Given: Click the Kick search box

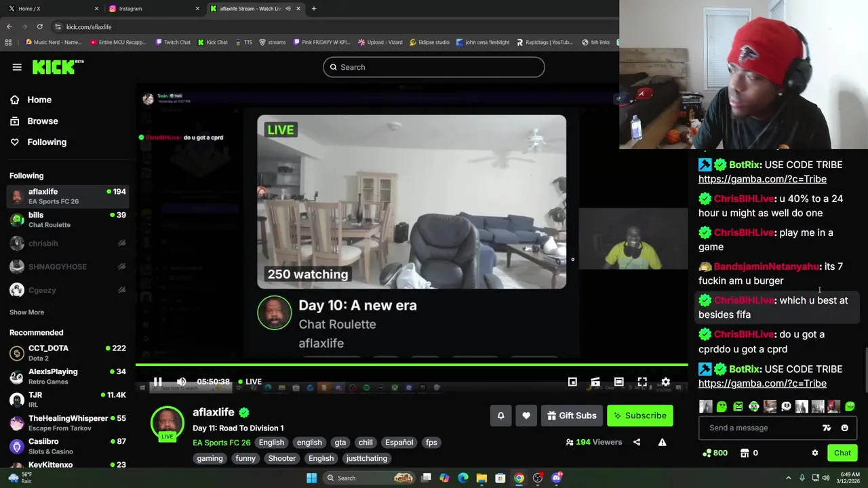Looking at the screenshot, I should tap(434, 67).
